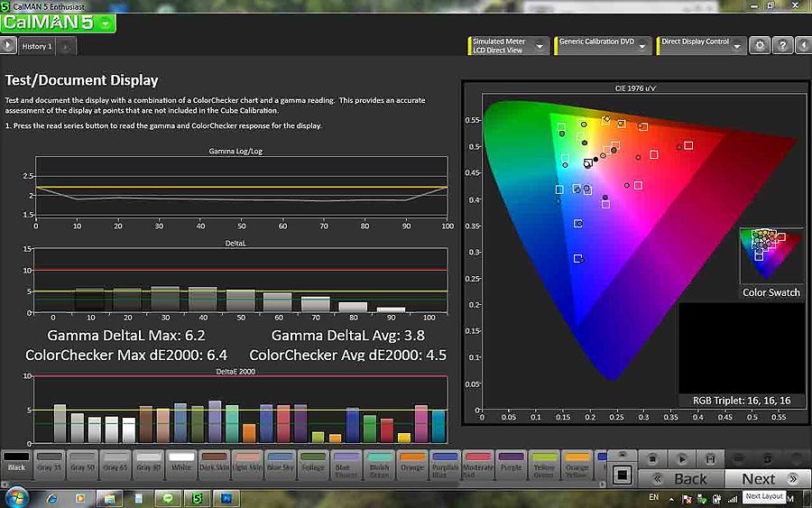This screenshot has height=508, width=812.
Task: Select the Blue Sky color swatch
Action: coord(281,462)
